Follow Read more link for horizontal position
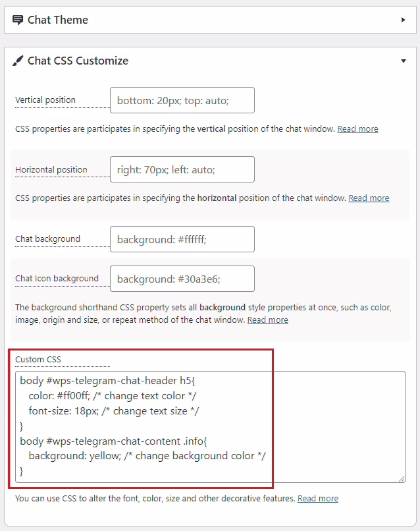 (369, 198)
